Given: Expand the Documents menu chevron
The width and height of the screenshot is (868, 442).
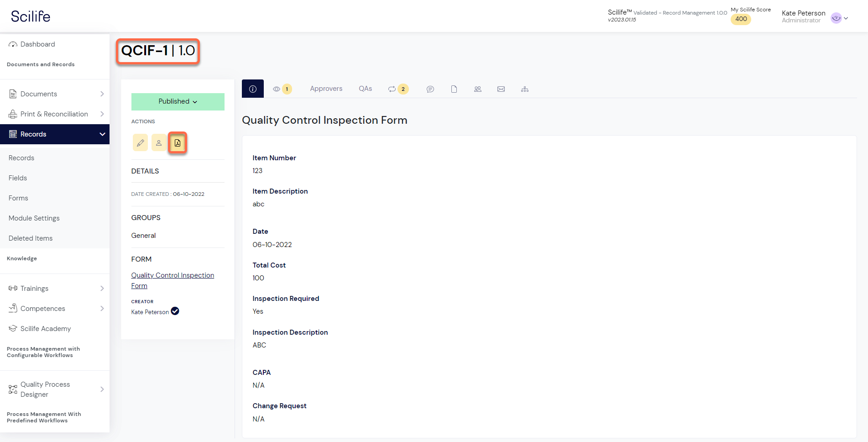Looking at the screenshot, I should pos(102,94).
